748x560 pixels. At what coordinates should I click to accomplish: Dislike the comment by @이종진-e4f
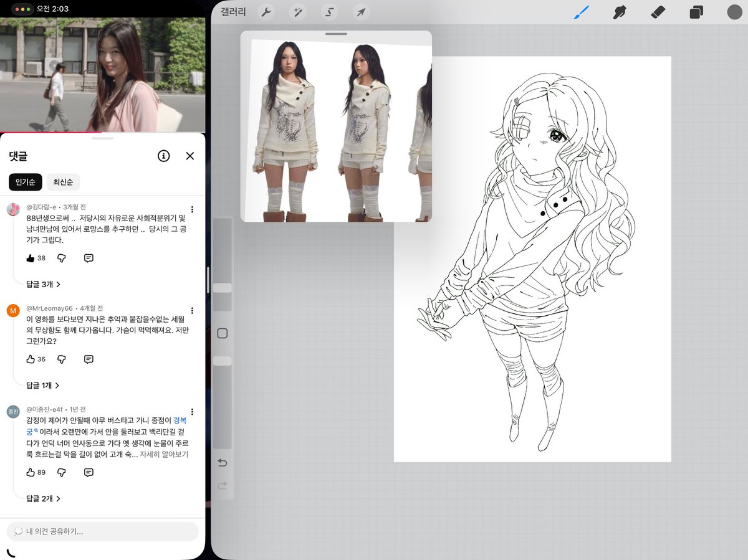[61, 472]
